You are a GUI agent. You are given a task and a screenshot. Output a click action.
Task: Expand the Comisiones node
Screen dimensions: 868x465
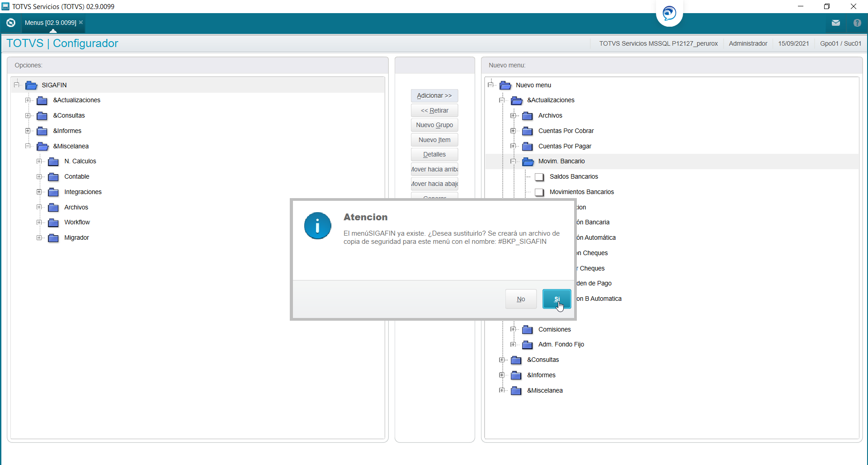(x=513, y=329)
